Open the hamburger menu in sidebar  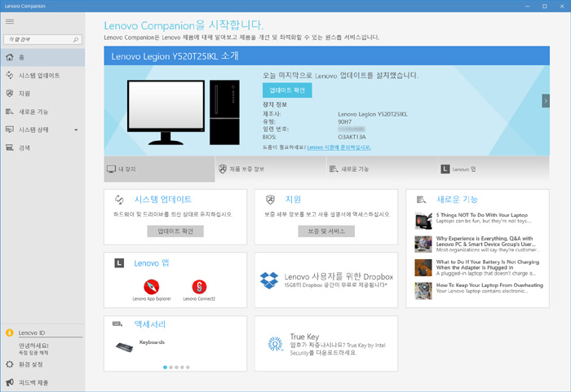[10, 21]
